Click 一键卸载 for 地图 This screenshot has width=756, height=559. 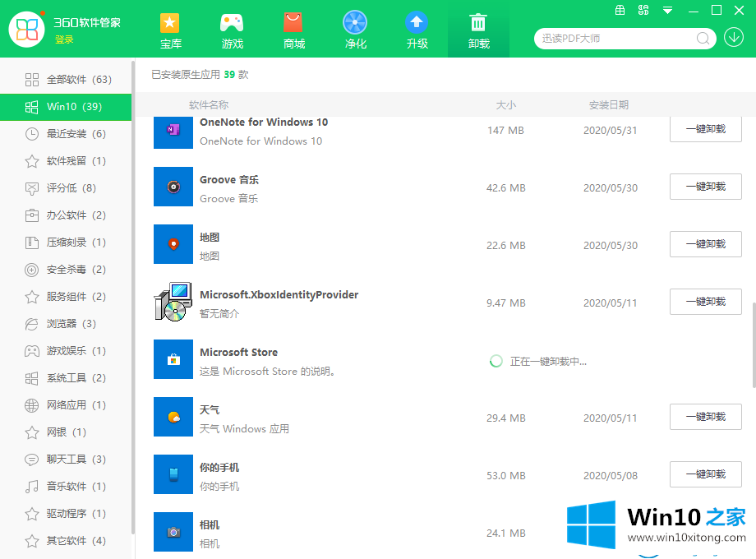[x=705, y=244]
